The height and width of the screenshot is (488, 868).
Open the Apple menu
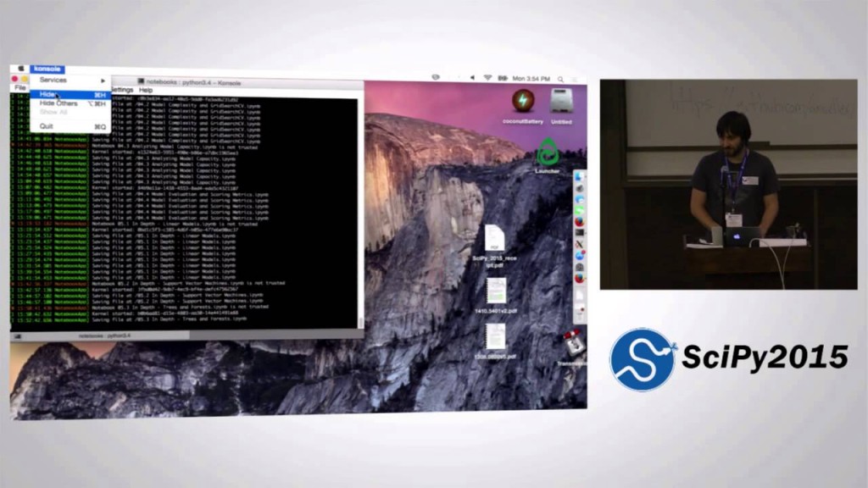point(19,69)
